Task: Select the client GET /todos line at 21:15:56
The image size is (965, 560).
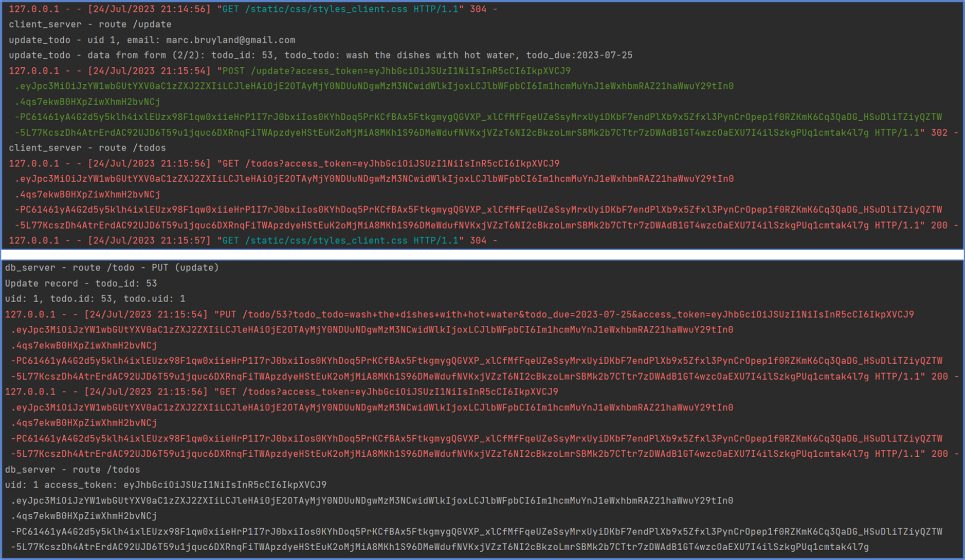Action: [284, 163]
